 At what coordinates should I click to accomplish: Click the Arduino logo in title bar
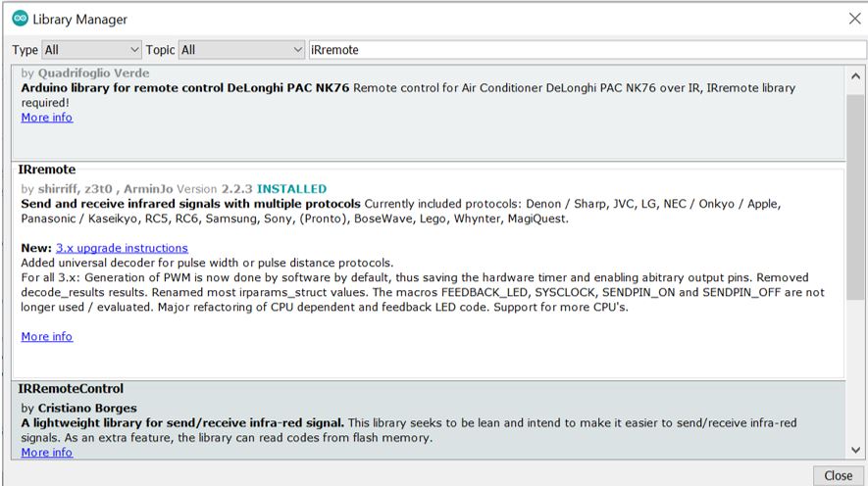click(20, 19)
